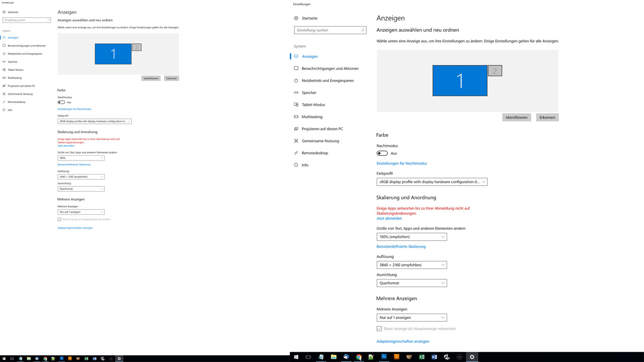This screenshot has width=644, height=362.
Task: Click the Startseite gear icon in right window
Action: point(296,18)
